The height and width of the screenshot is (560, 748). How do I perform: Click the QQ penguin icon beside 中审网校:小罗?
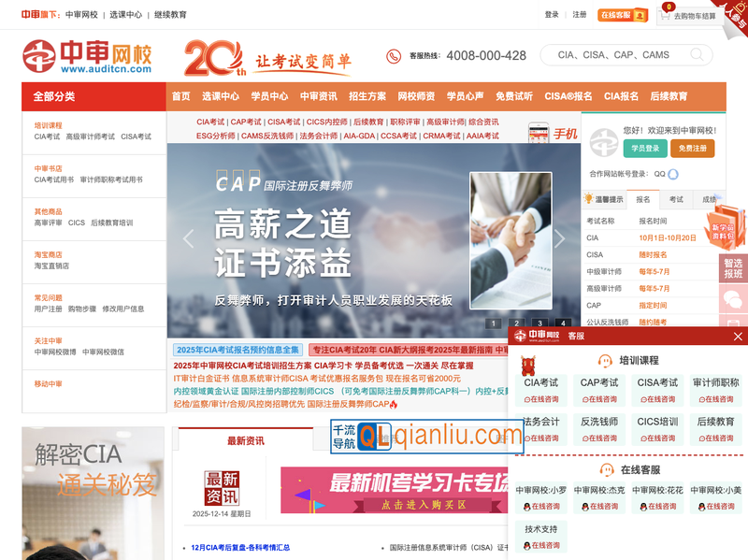527,507
